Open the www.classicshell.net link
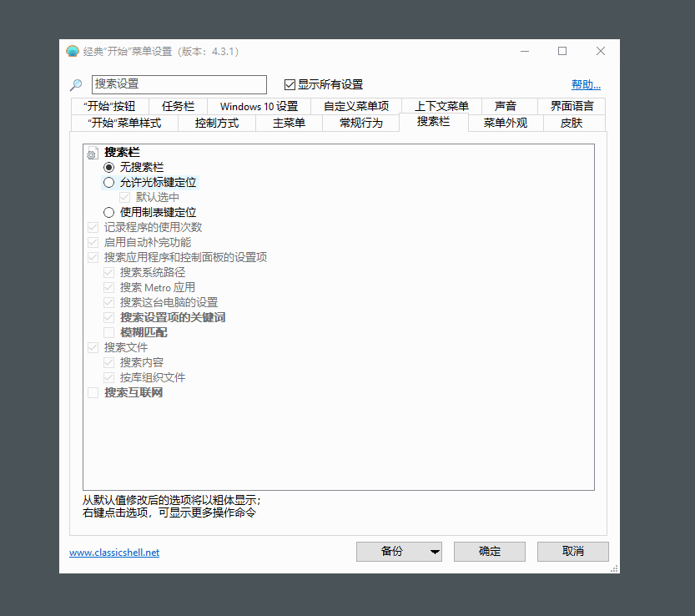695x616 pixels. coord(114,552)
